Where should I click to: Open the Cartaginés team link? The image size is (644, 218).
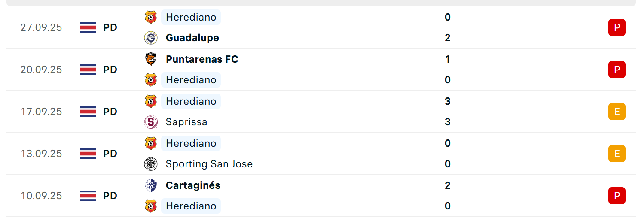coord(193,185)
